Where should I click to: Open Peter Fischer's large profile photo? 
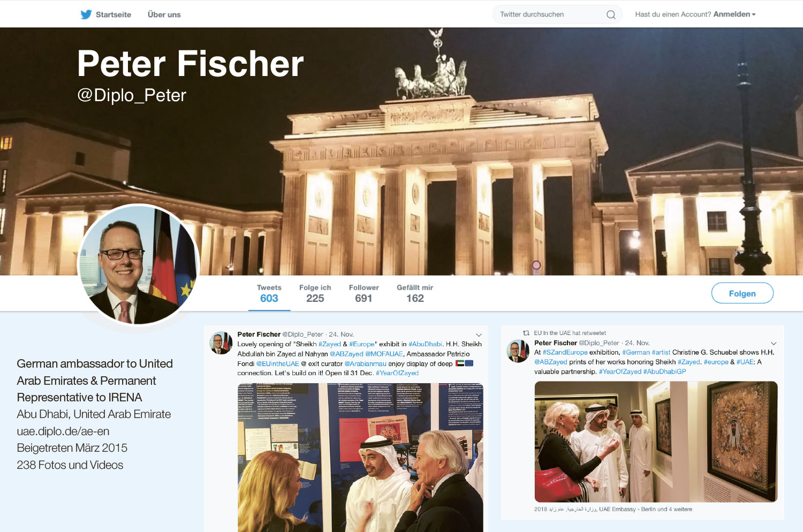pyautogui.click(x=139, y=265)
